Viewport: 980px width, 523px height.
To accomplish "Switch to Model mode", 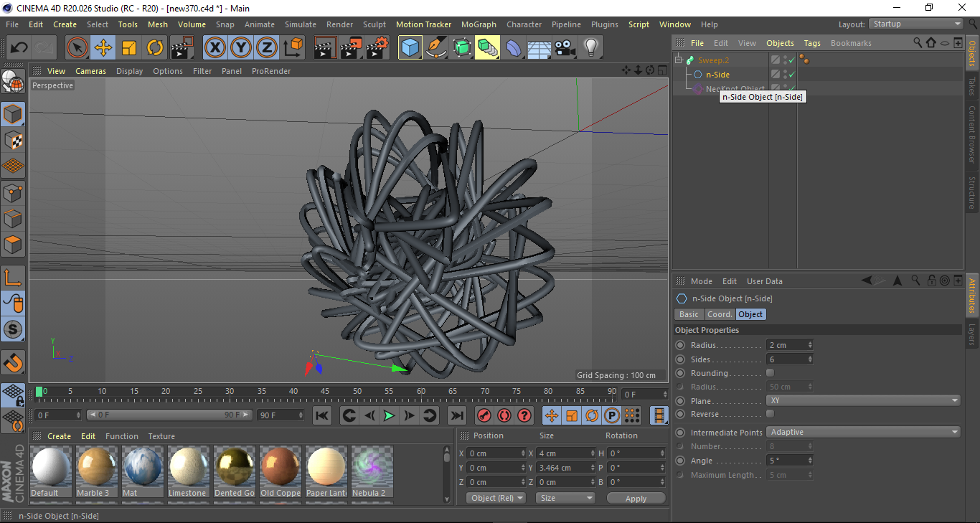I will coord(13,114).
